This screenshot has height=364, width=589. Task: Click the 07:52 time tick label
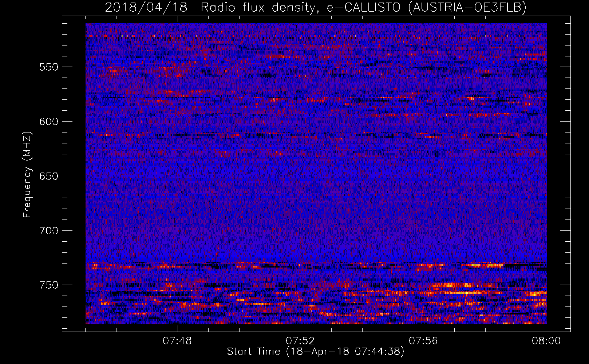point(300,341)
